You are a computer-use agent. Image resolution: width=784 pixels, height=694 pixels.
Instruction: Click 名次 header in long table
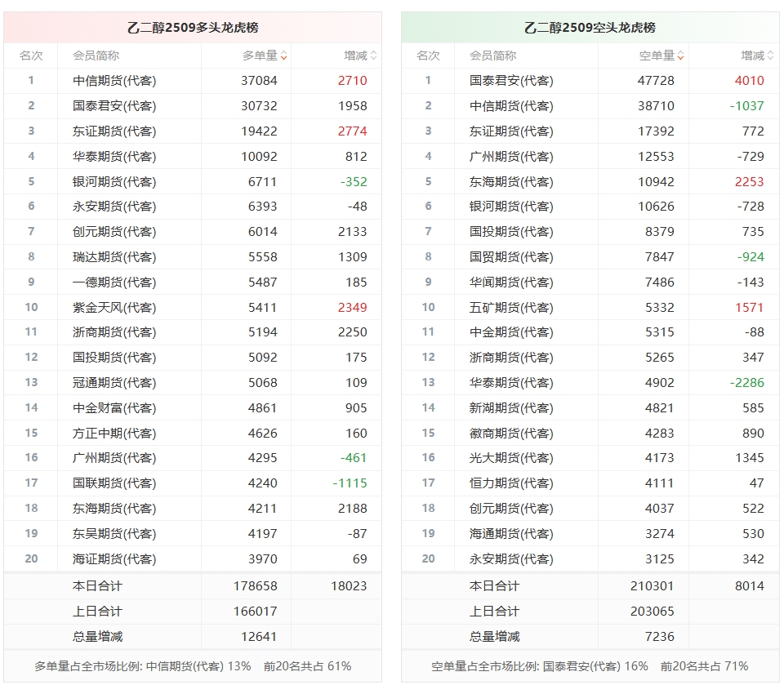[31, 56]
